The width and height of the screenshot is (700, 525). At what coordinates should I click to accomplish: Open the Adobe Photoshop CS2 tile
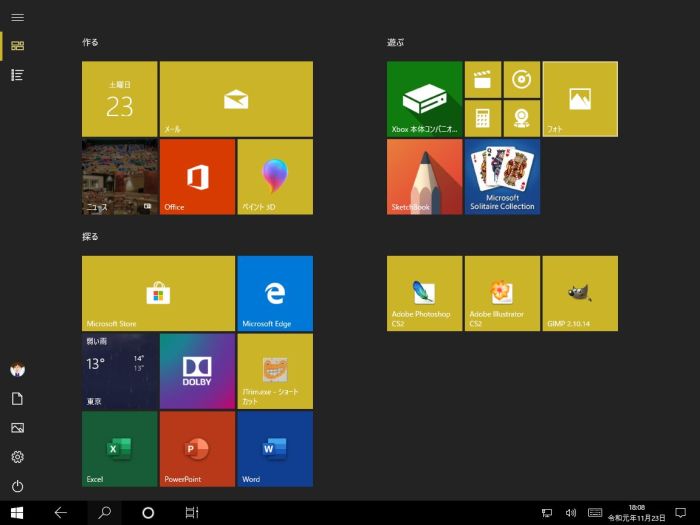[424, 293]
